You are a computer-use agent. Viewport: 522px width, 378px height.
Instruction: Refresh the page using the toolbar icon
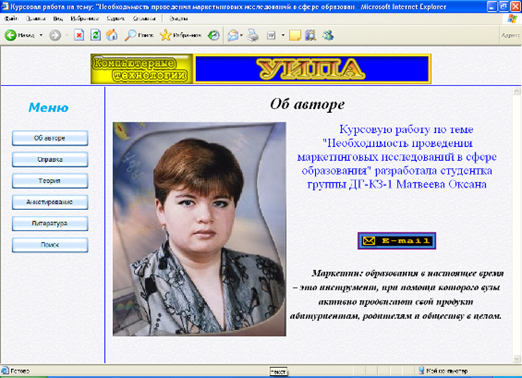[x=96, y=35]
